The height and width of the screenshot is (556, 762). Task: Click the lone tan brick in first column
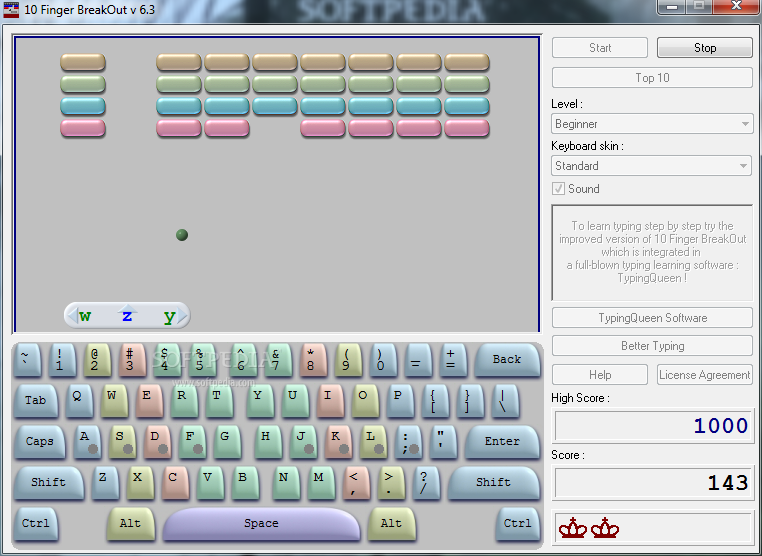click(x=83, y=62)
